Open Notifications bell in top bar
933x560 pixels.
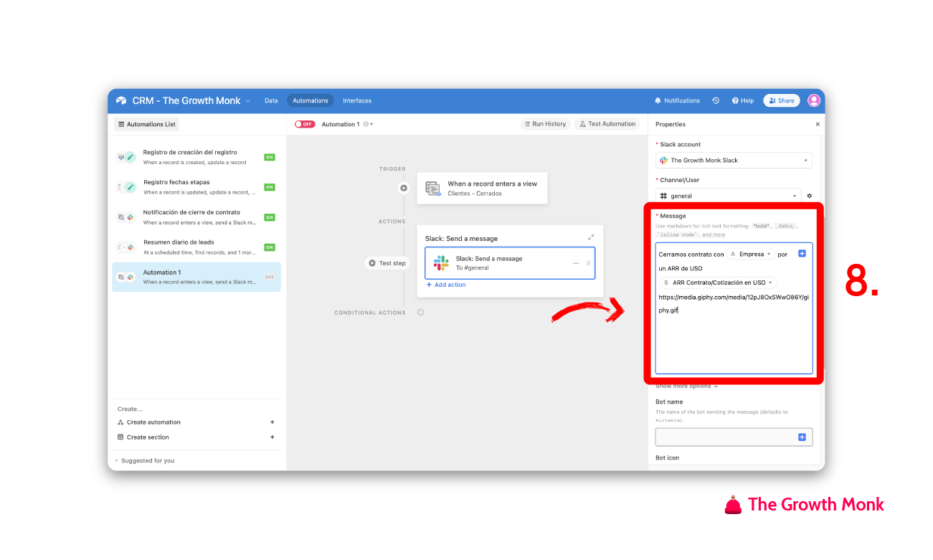pos(677,100)
